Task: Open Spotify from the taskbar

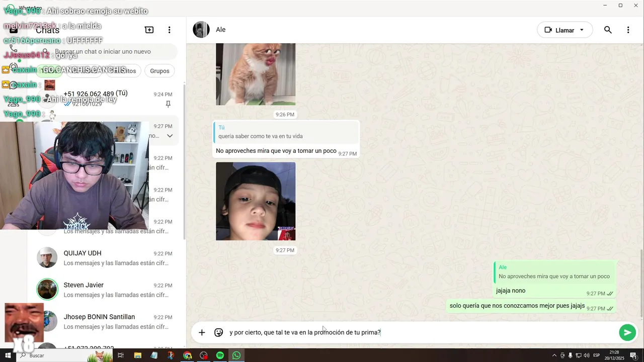Action: pyautogui.click(x=220, y=355)
